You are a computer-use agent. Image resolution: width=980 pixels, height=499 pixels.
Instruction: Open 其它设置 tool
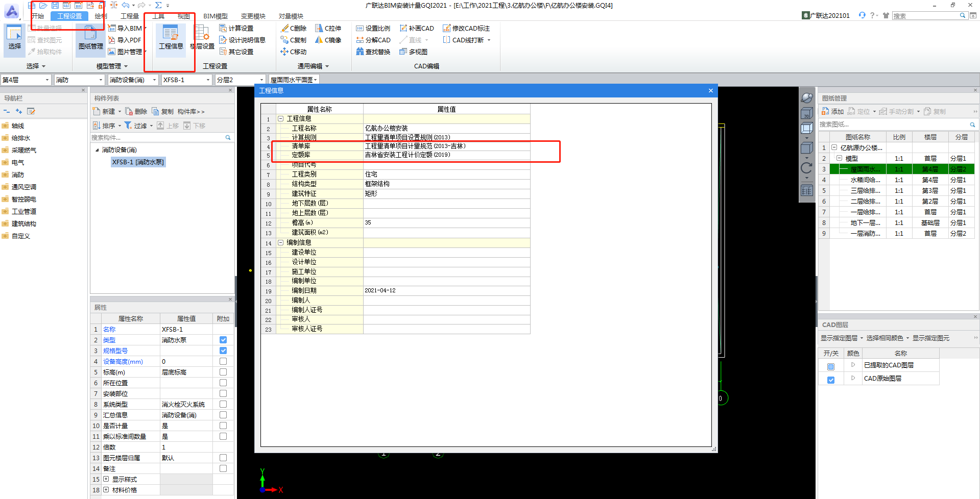pos(236,52)
